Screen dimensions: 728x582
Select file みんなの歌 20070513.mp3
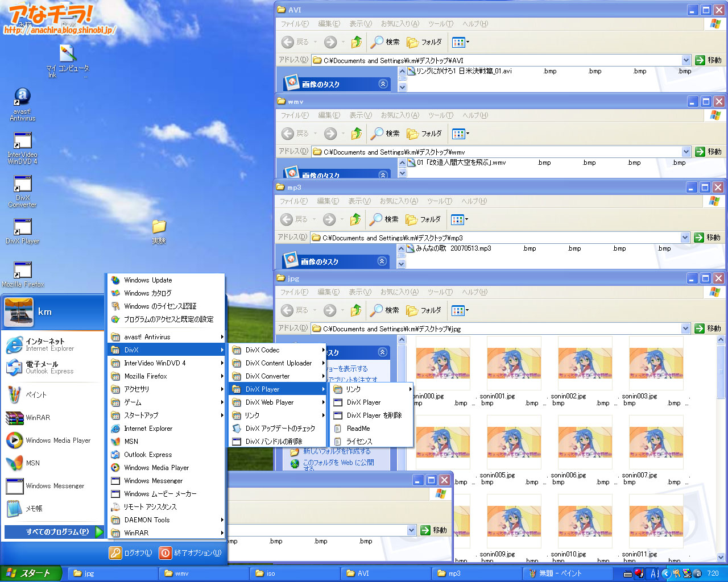coord(449,248)
